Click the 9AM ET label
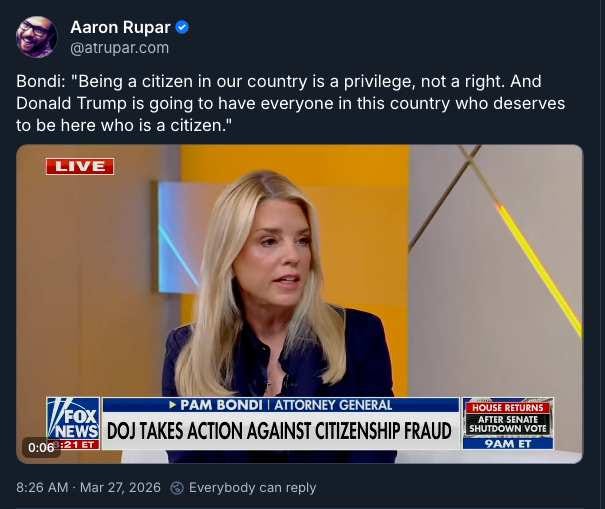 click(508, 444)
